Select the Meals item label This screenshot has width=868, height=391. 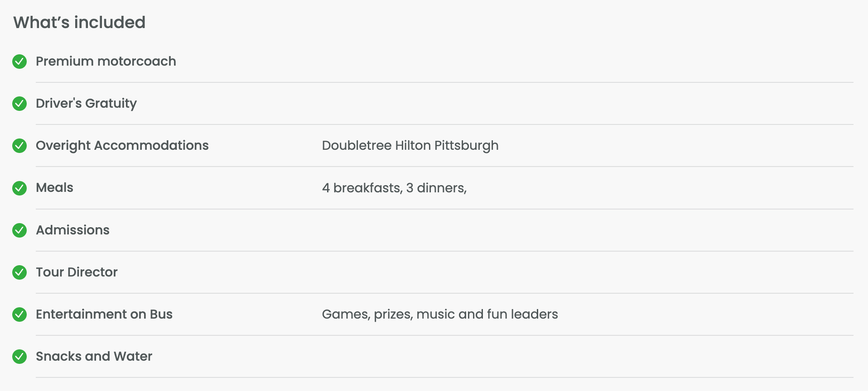[x=54, y=187]
